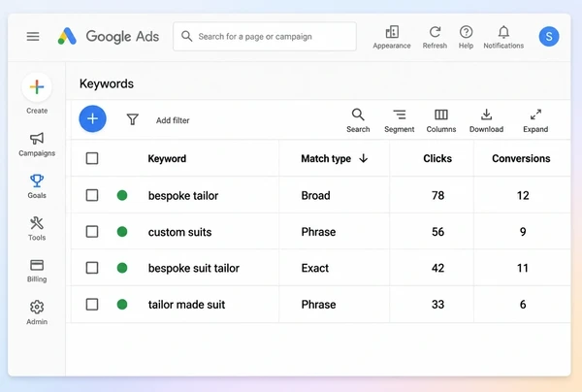Sort by the Clicks column header
Screen dimensions: 582x392
(x=437, y=158)
